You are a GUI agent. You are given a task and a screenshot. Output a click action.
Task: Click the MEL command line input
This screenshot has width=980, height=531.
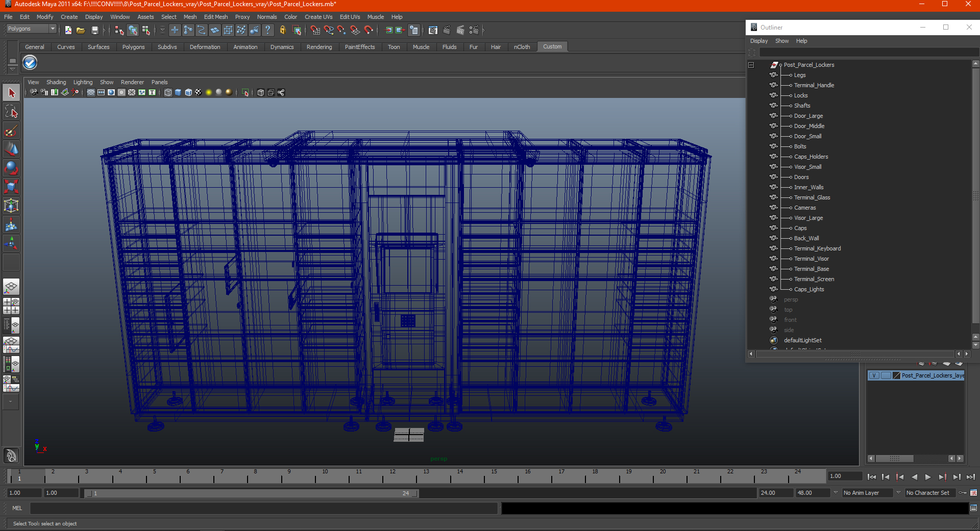coord(263,508)
